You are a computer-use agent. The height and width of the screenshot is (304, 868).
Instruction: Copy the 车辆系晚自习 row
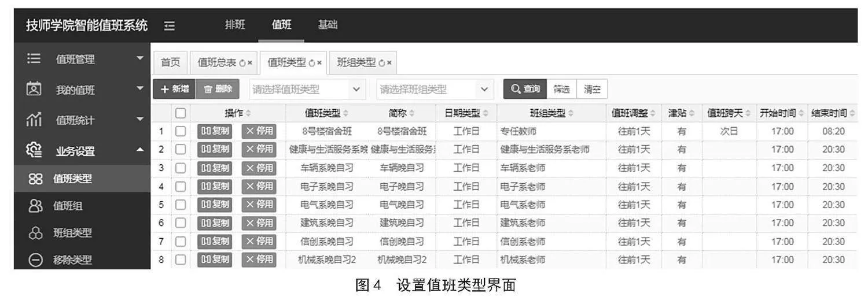(215, 168)
